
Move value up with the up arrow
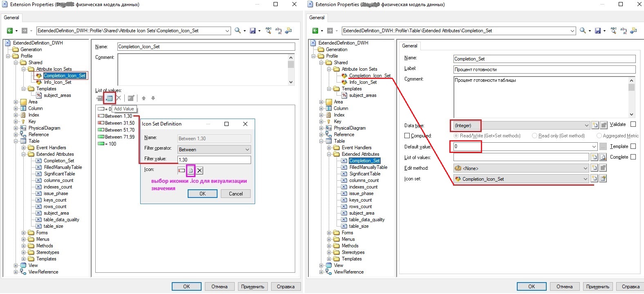144,98
